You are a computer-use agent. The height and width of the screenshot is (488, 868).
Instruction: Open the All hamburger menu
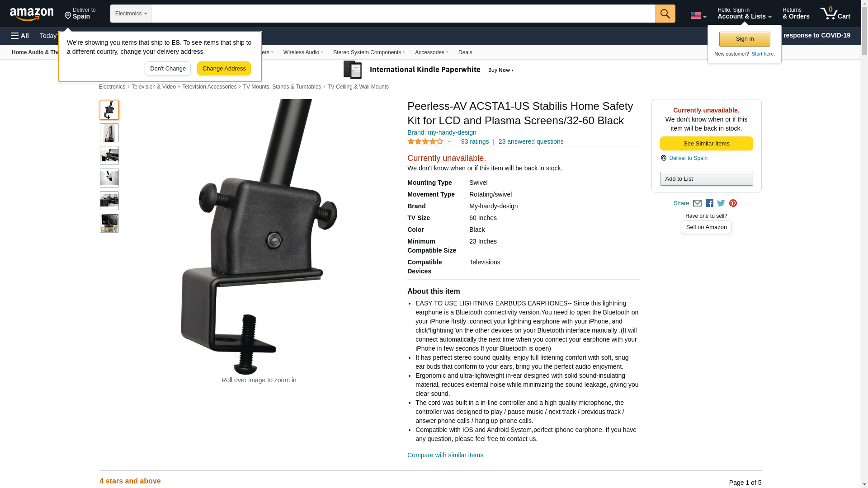(20, 36)
